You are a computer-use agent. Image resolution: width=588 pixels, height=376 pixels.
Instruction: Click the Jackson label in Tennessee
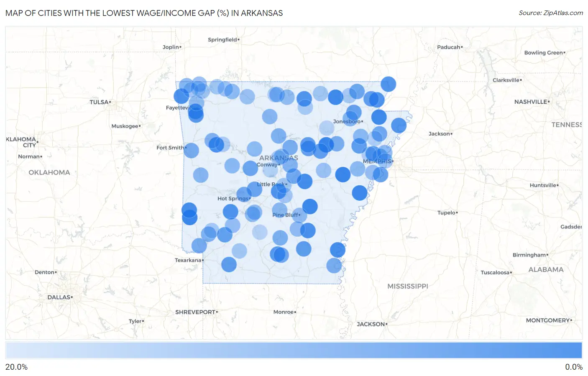coord(439,134)
